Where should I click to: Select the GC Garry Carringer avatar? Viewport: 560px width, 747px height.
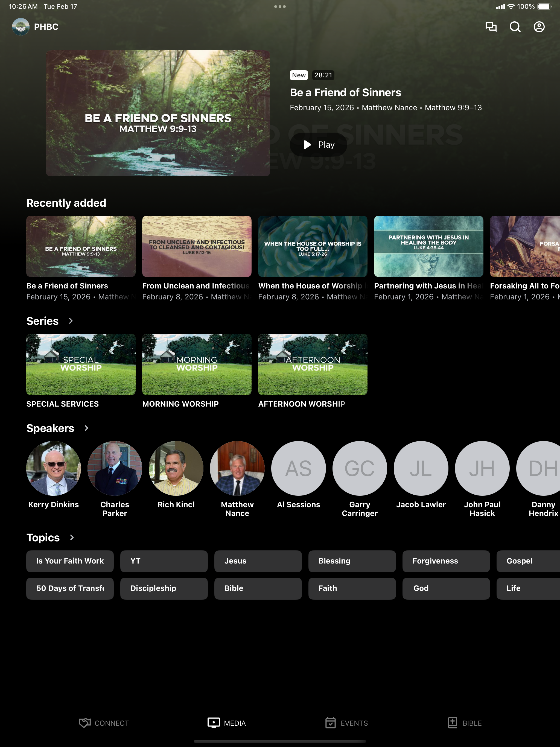coord(360,468)
